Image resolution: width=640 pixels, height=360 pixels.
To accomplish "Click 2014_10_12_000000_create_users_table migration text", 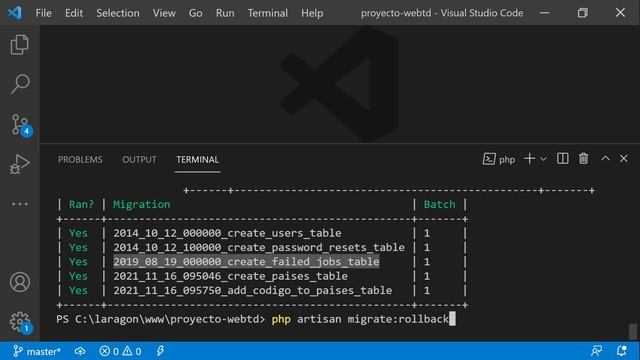I will tap(227, 233).
